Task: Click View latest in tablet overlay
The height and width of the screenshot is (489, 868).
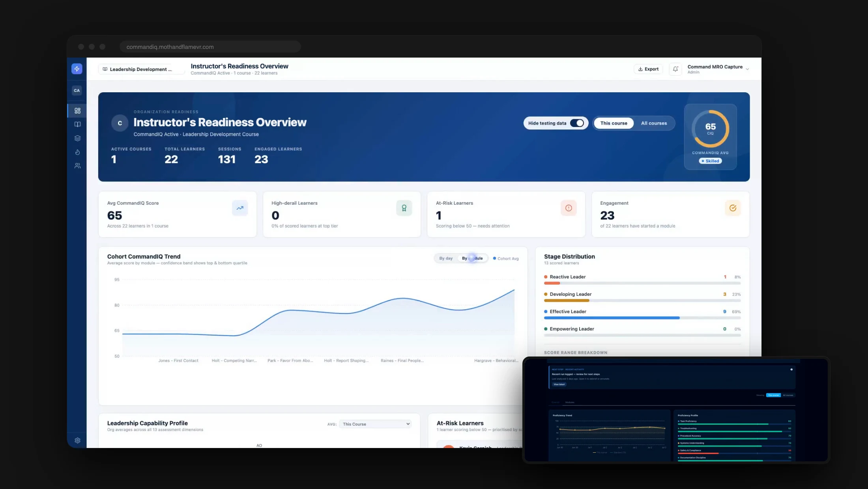Action: point(559,384)
